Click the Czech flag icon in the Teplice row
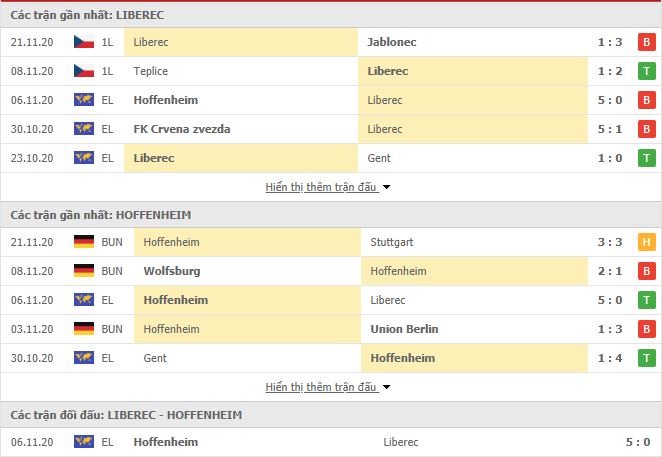Screen dimensions: 662x457 [x=84, y=71]
